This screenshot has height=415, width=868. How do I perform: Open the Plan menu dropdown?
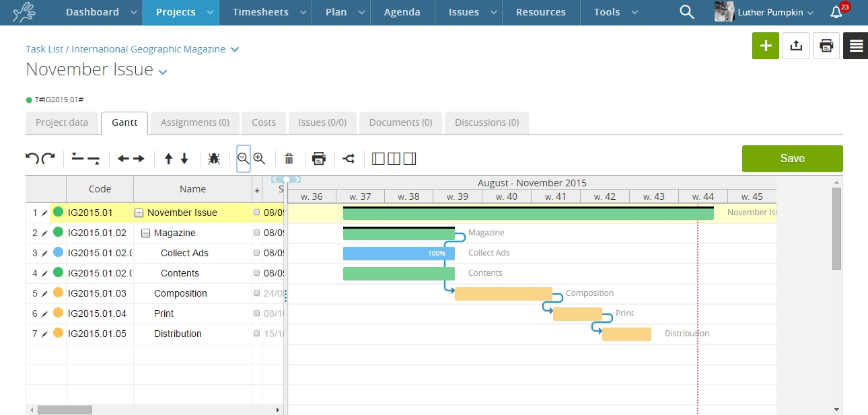(x=342, y=12)
